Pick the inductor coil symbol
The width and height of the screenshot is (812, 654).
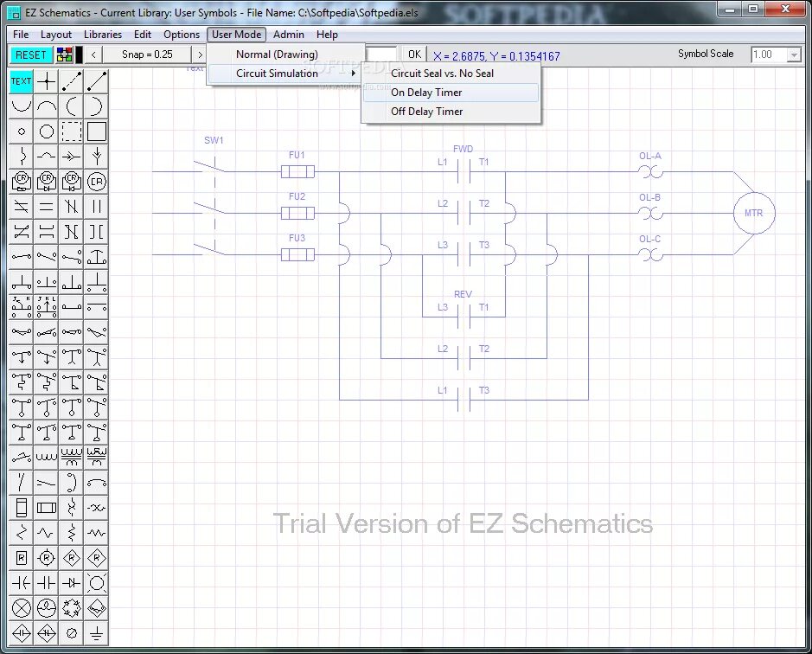[46, 454]
